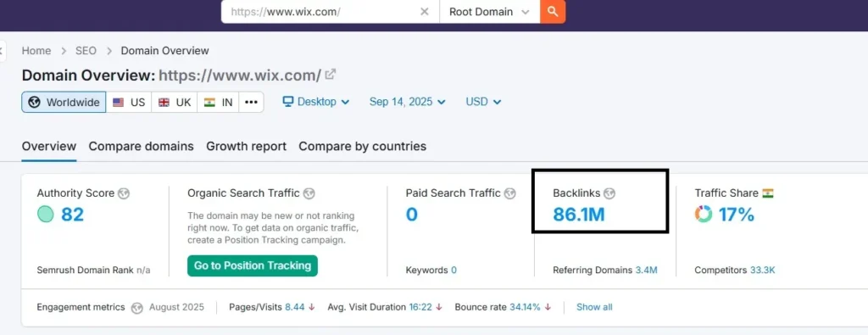Click India flag icon beside Traffic Share
Image resolution: width=868 pixels, height=335 pixels.
768,193
